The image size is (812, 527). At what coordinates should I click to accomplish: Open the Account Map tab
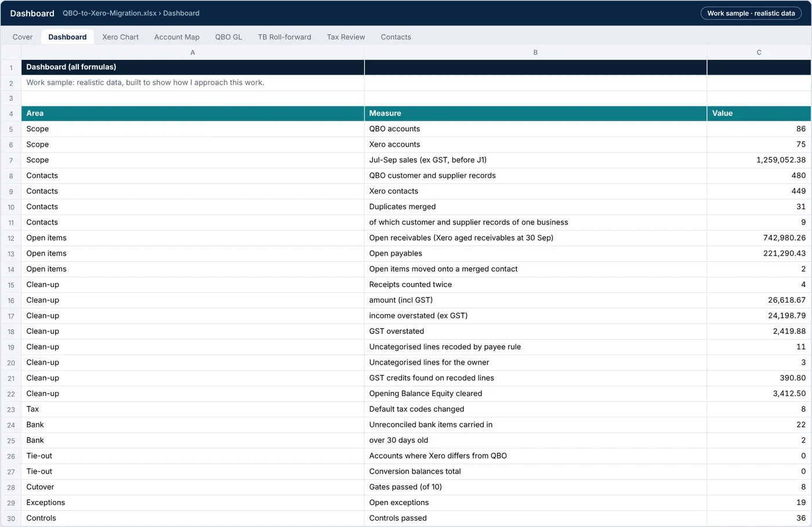177,37
